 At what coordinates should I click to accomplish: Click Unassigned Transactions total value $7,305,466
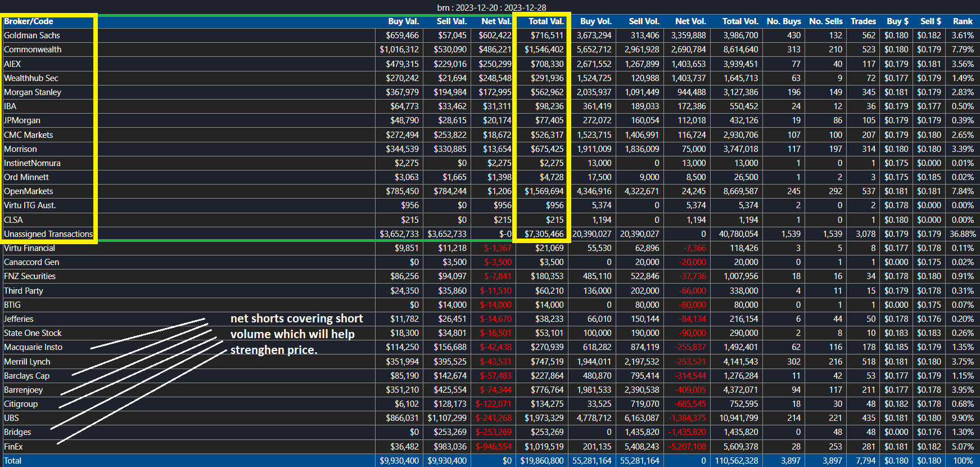[x=544, y=234]
